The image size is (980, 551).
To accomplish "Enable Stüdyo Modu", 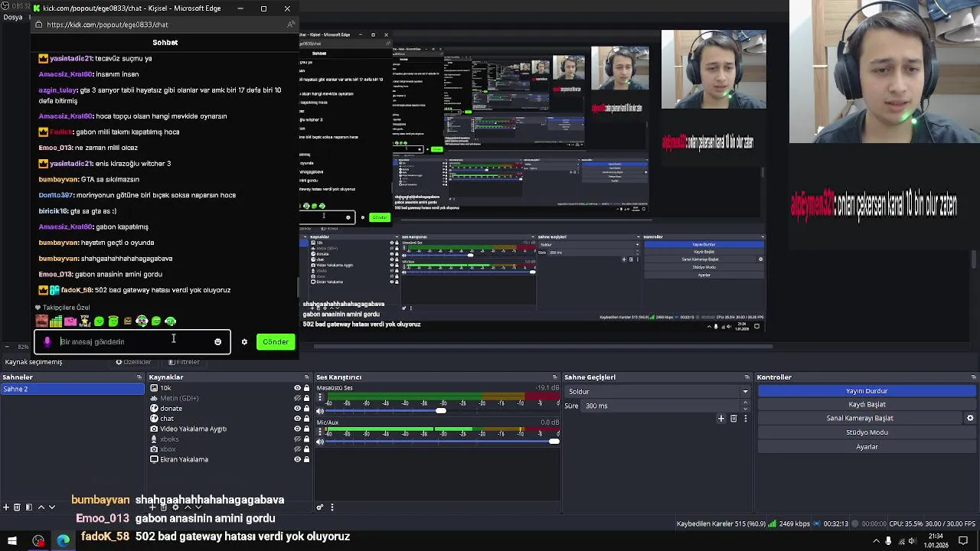I will pyautogui.click(x=867, y=432).
